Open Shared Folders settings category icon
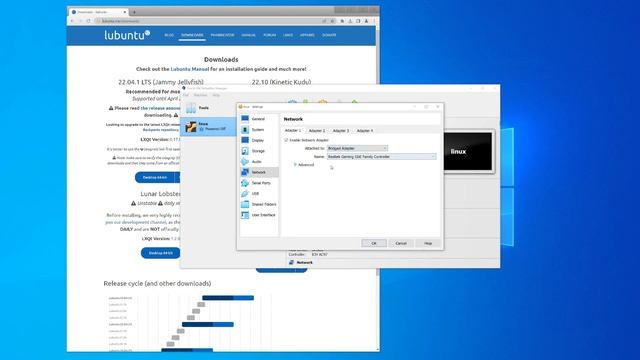 pyautogui.click(x=245, y=204)
